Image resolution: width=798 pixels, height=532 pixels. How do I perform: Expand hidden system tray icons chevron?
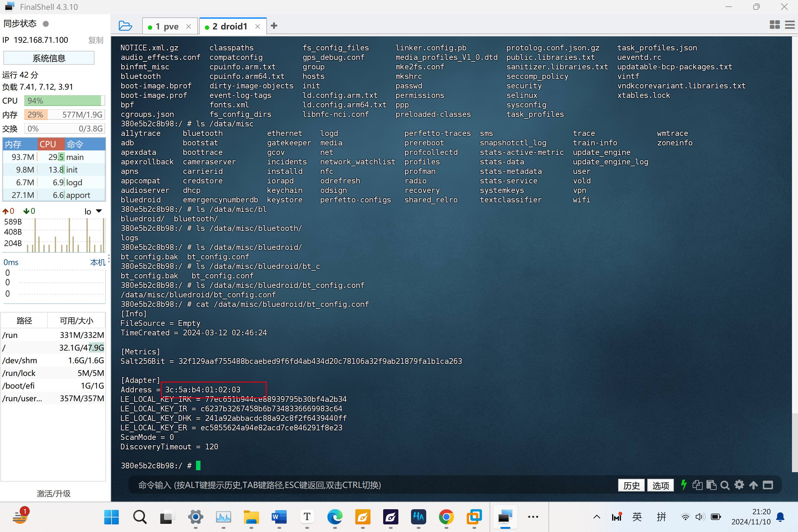point(597,517)
